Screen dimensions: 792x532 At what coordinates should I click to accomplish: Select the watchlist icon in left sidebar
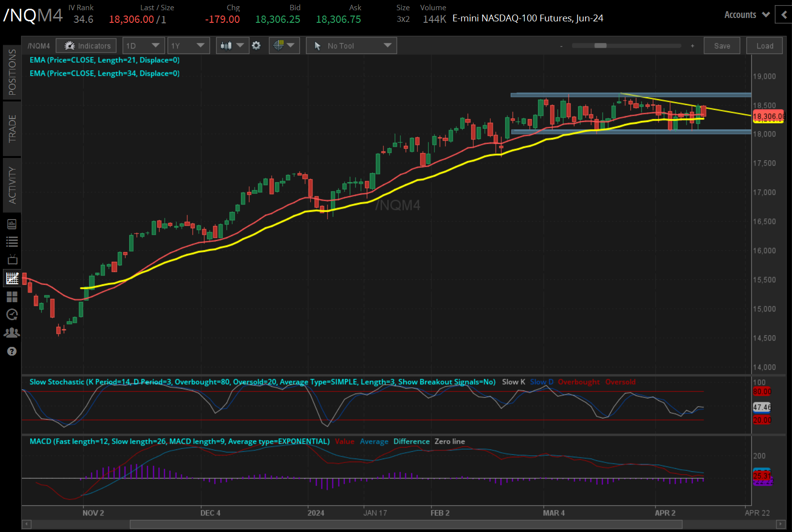point(12,241)
